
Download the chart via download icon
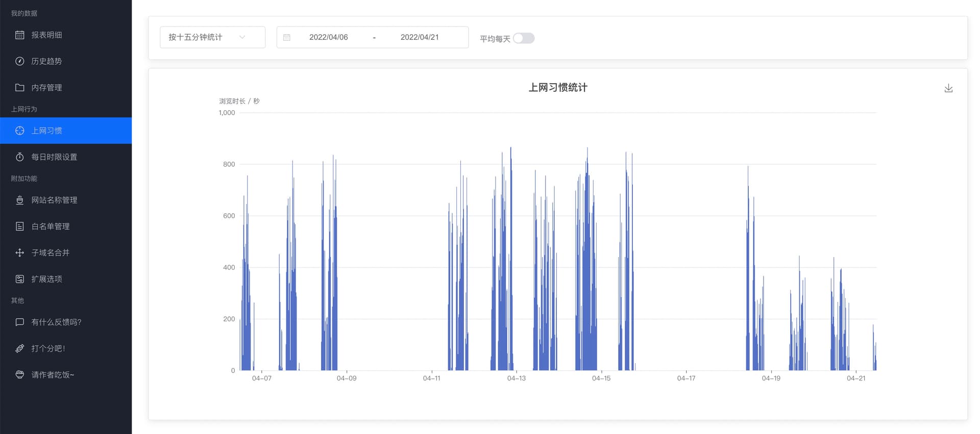pyautogui.click(x=948, y=88)
